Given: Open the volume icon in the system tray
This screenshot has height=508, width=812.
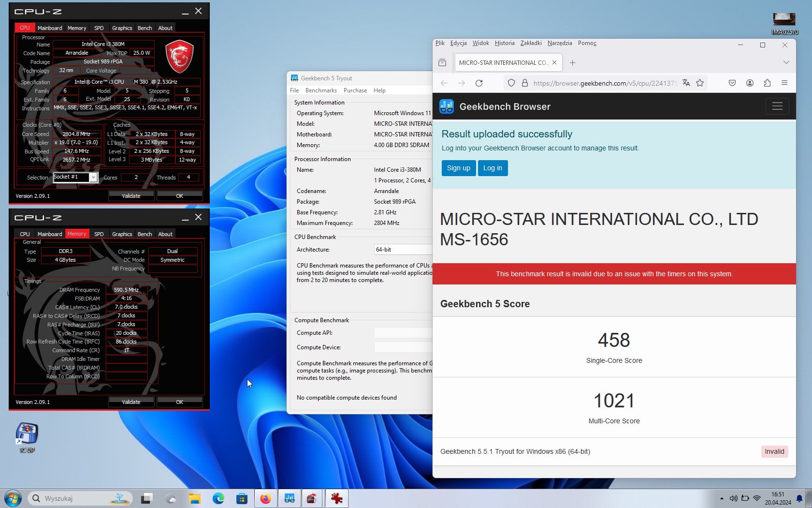Looking at the screenshot, I should 733,498.
